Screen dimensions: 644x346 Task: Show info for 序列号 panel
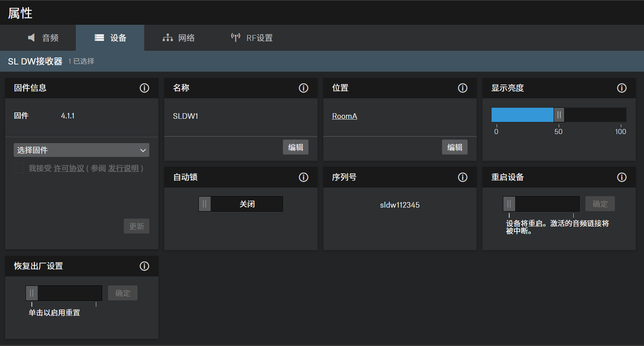[462, 177]
